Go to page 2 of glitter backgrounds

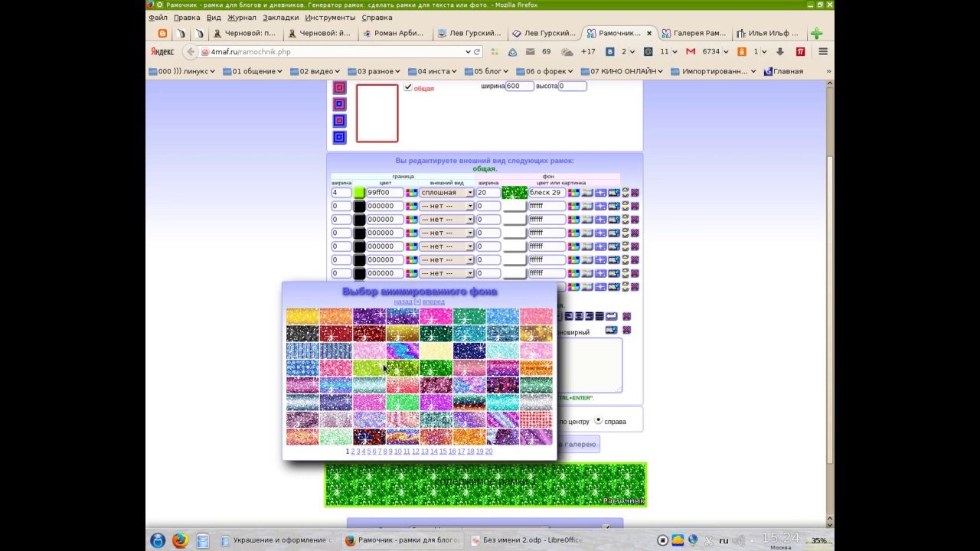[x=353, y=452]
